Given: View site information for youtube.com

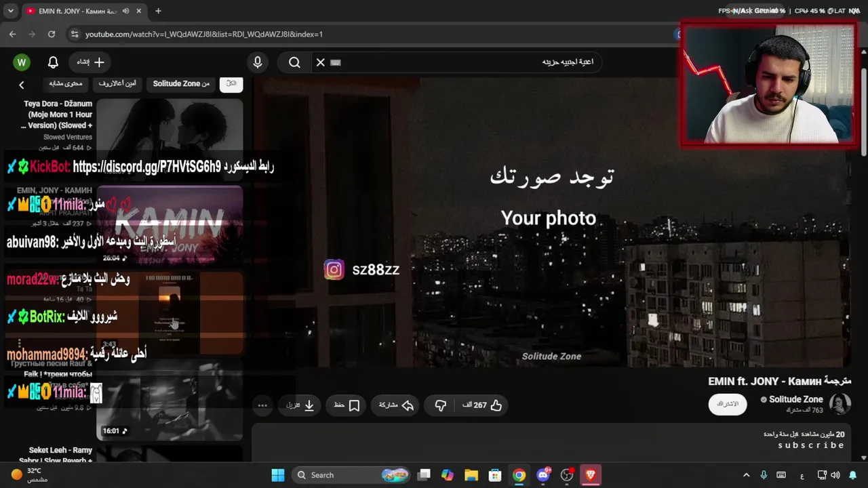Looking at the screenshot, I should [75, 34].
